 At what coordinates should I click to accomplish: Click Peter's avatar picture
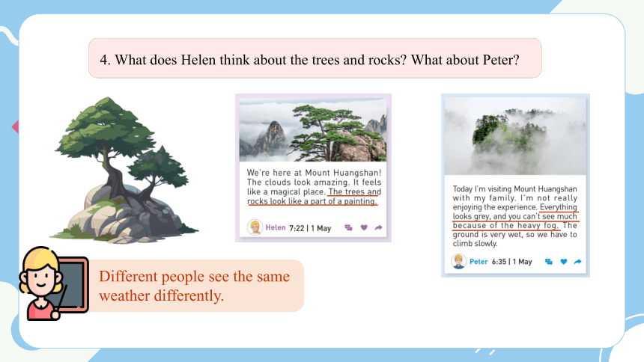coord(458,262)
